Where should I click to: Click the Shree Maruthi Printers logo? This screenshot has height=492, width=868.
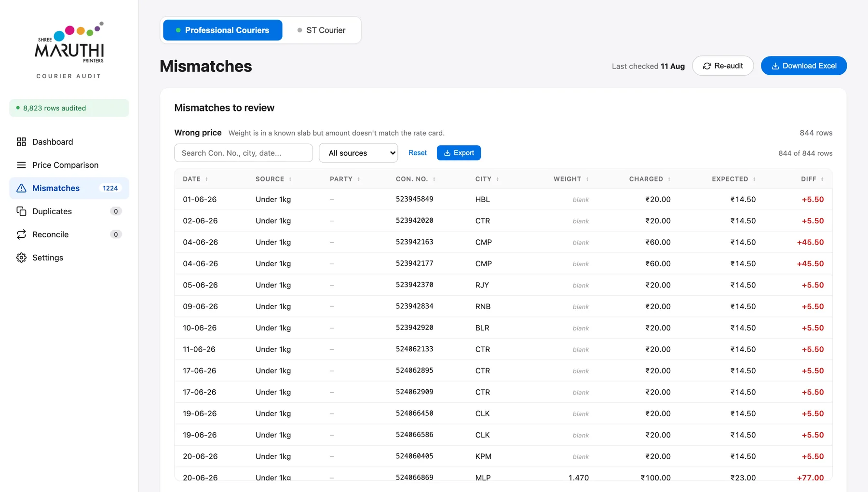tap(69, 42)
